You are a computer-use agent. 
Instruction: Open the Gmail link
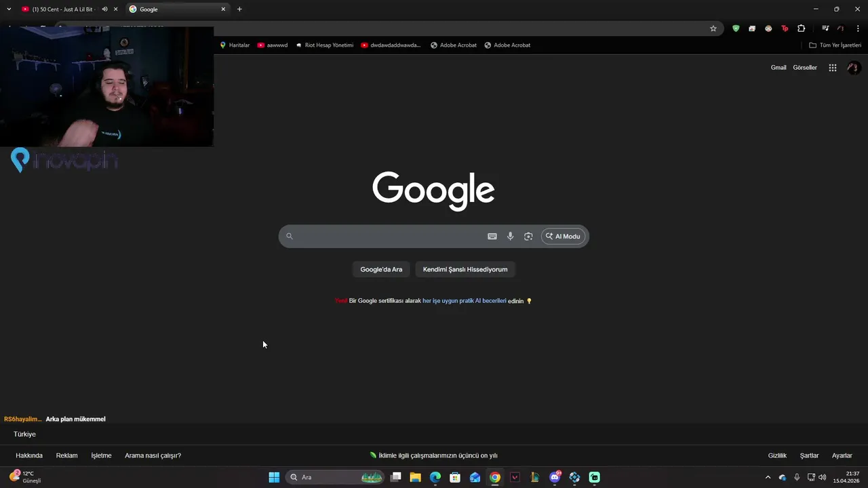(778, 67)
